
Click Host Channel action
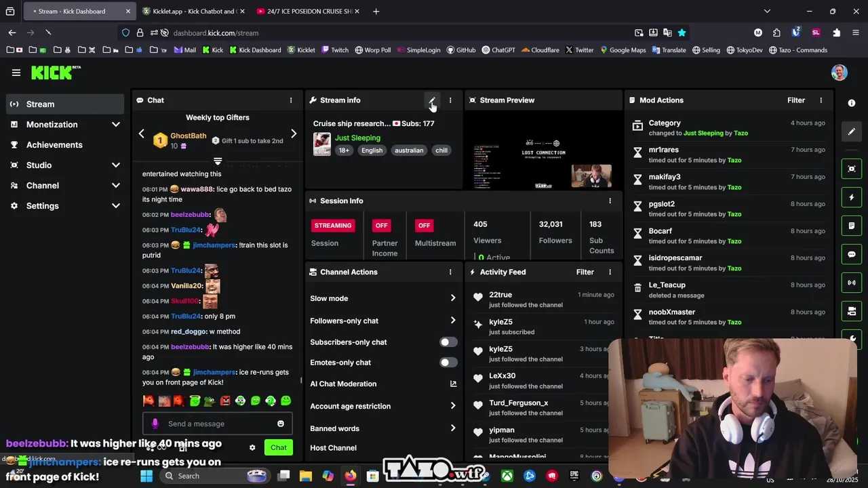pyautogui.click(x=333, y=448)
